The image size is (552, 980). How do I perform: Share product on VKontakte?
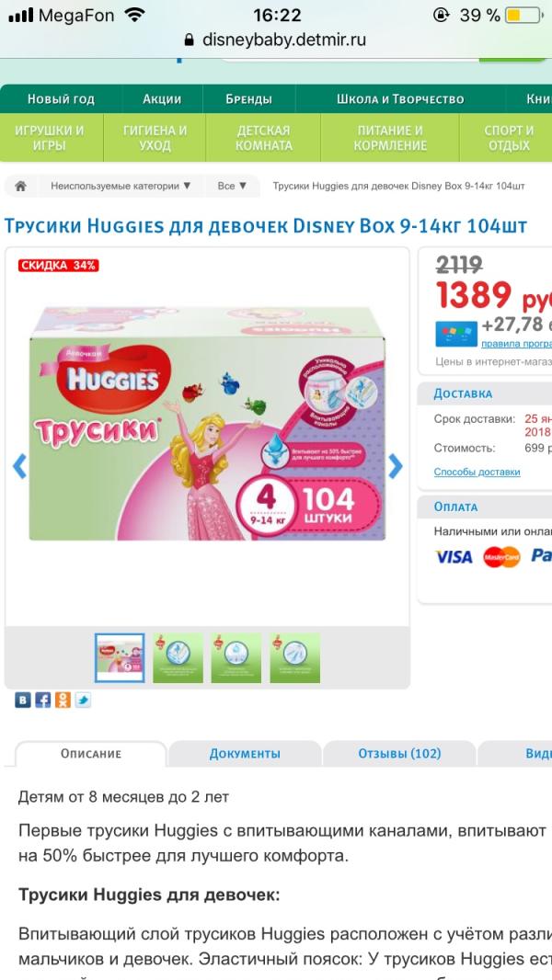tap(22, 700)
